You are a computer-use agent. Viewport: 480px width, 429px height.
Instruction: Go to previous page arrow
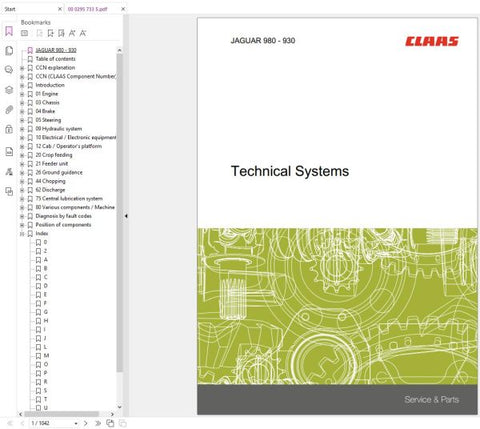pos(22,423)
